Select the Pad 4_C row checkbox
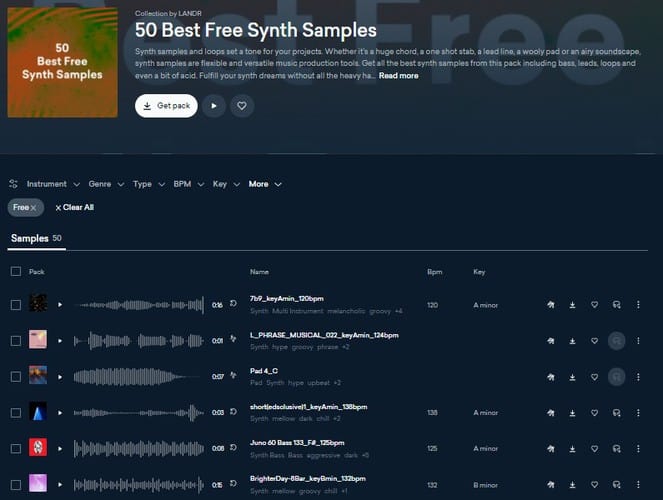 (16, 377)
